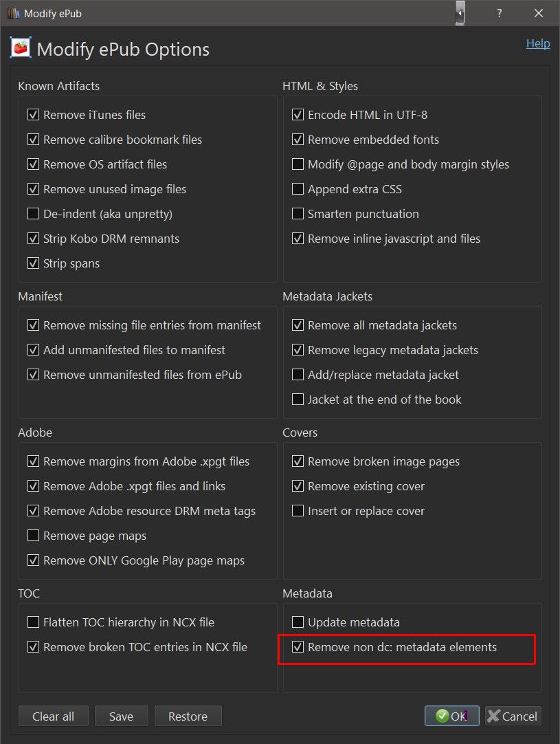
Task: Click the question mark help button in title bar
Action: (500, 14)
